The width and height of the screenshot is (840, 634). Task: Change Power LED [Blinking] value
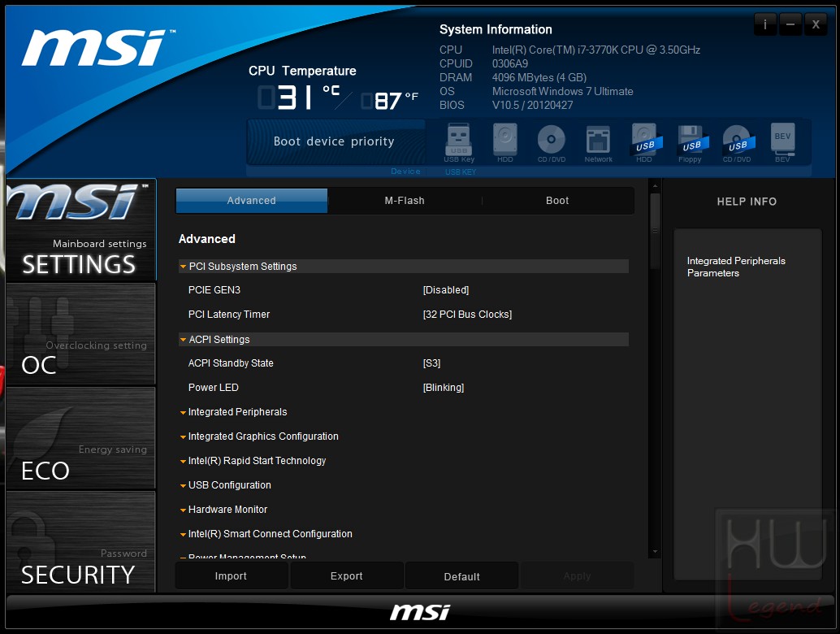click(443, 388)
